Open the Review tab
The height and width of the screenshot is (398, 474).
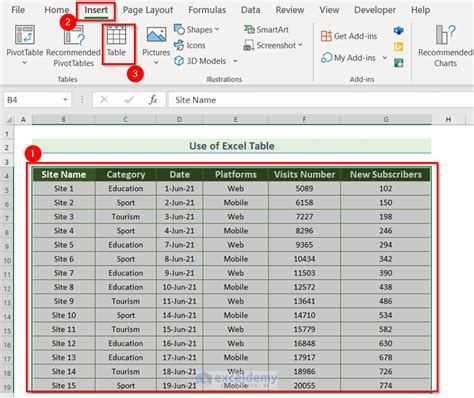click(290, 10)
